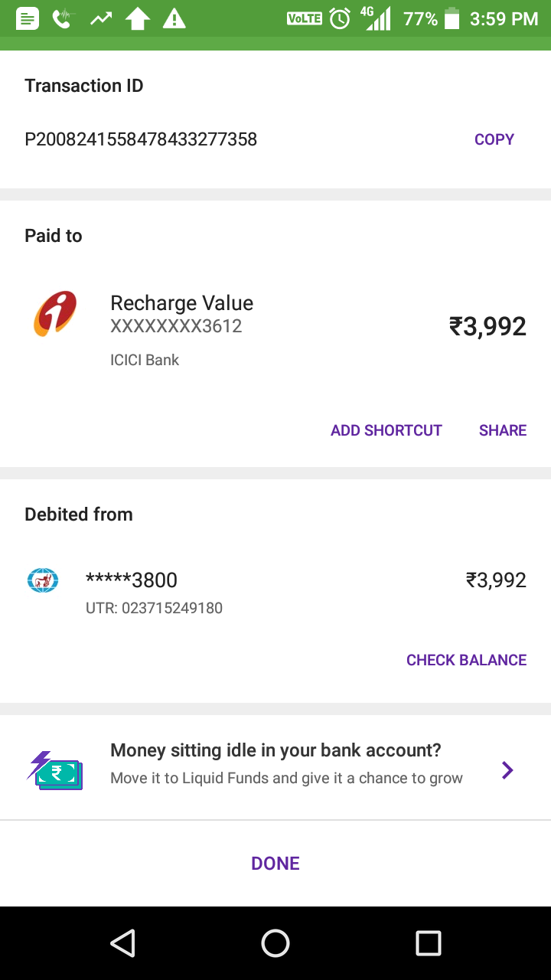Copy the Transaction ID

494,139
